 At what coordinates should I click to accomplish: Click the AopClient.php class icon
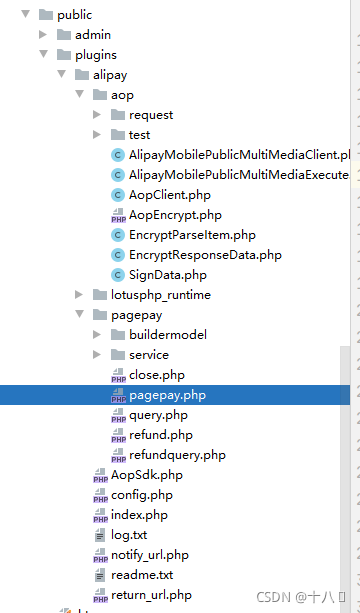click(x=118, y=195)
